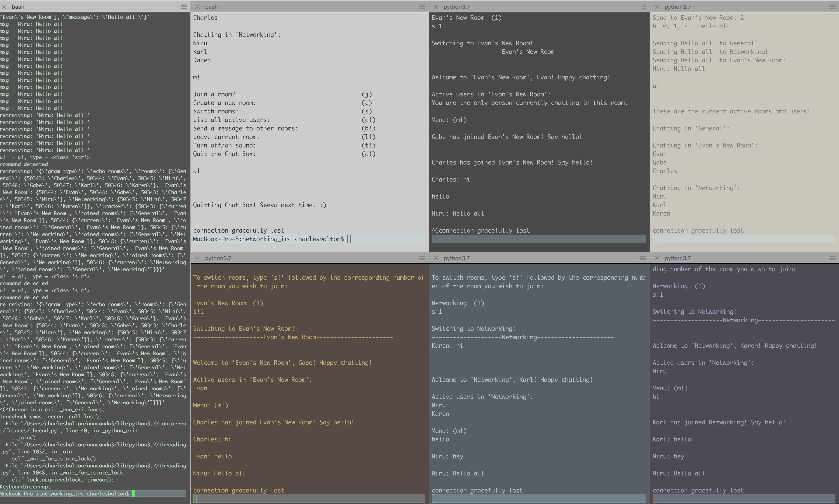Viewport: 839px width, 504px height.
Task: Close the Networking chat python3.7 pane
Action: point(435,258)
